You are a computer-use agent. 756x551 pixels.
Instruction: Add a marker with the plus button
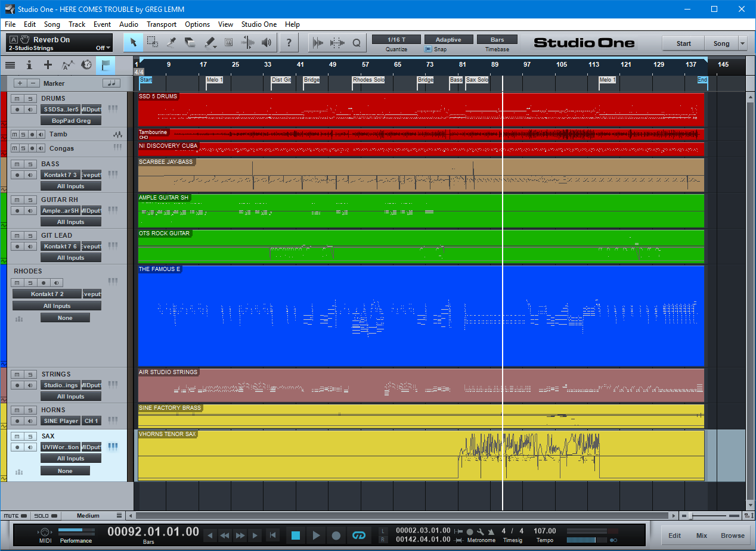coord(20,83)
